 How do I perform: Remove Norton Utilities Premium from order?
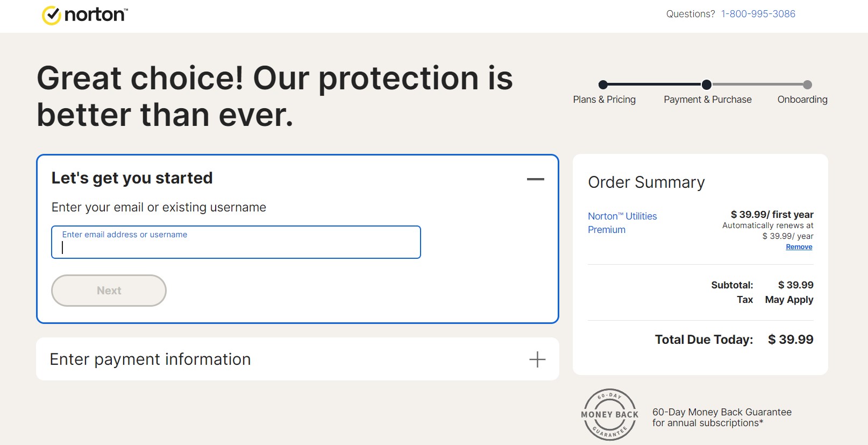coord(799,247)
